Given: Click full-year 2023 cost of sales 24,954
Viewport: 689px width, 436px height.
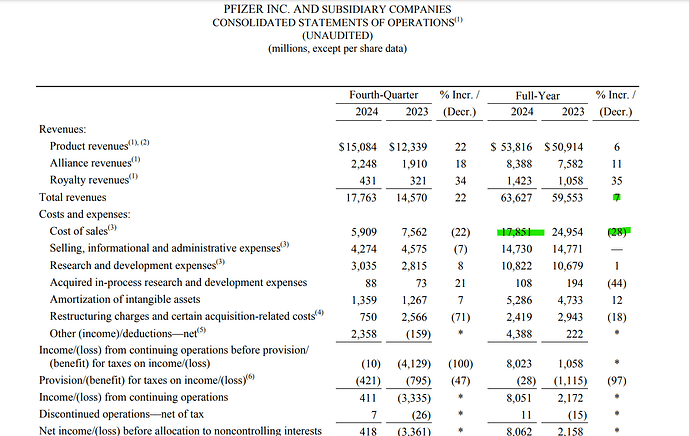Looking at the screenshot, I should coord(567,232).
